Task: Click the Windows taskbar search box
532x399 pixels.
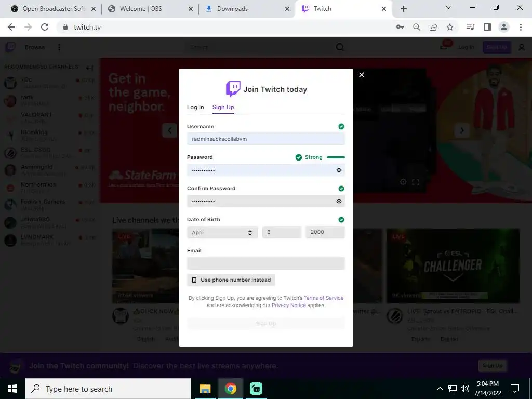Action: pyautogui.click(x=108, y=389)
